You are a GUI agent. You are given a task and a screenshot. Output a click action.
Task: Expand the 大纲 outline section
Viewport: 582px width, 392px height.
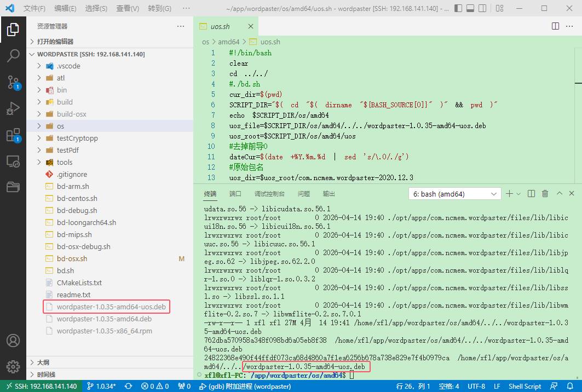tap(43, 362)
